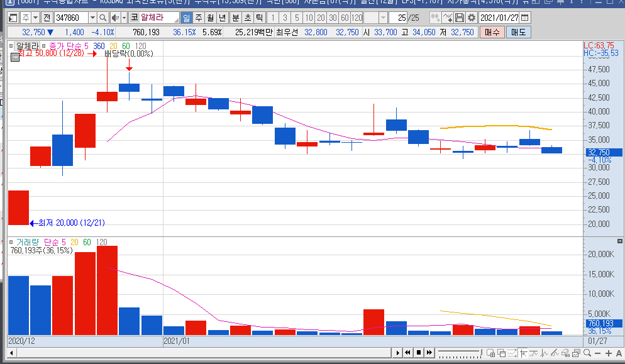Click the horizontal chart scrollbar track
Image resolution: width=625 pixels, height=364 pixels.
click(204, 353)
